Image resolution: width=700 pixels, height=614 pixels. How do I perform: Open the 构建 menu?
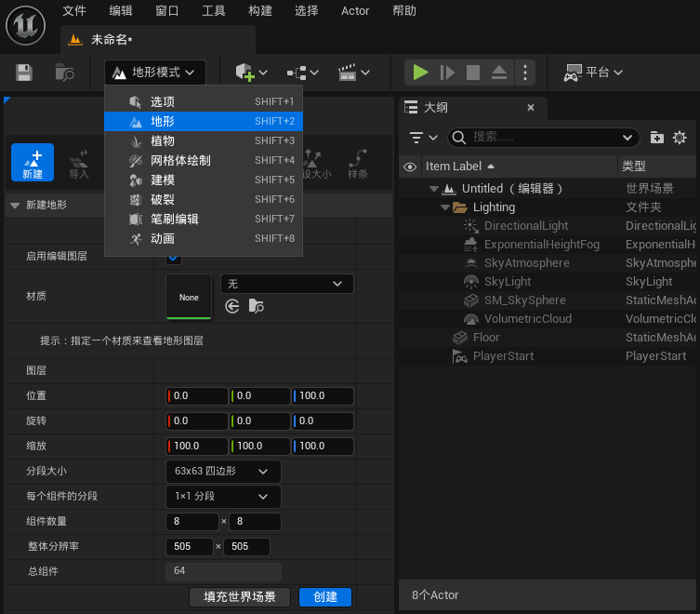pyautogui.click(x=259, y=11)
